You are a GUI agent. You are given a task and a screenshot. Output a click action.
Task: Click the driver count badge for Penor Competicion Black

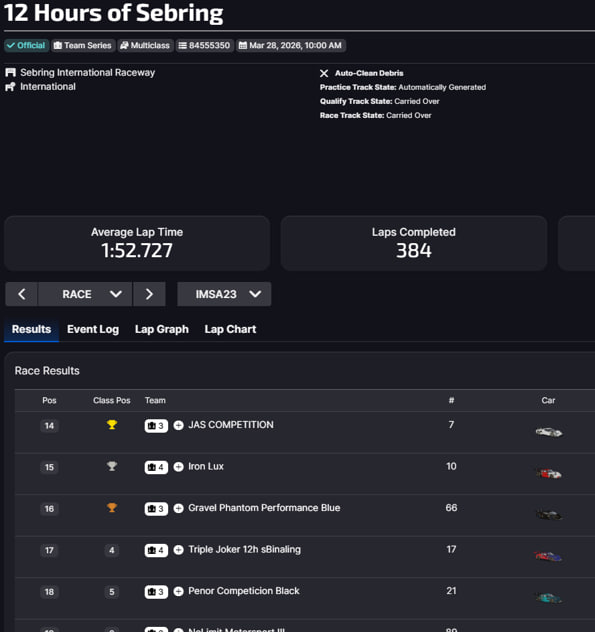pyautogui.click(x=156, y=592)
